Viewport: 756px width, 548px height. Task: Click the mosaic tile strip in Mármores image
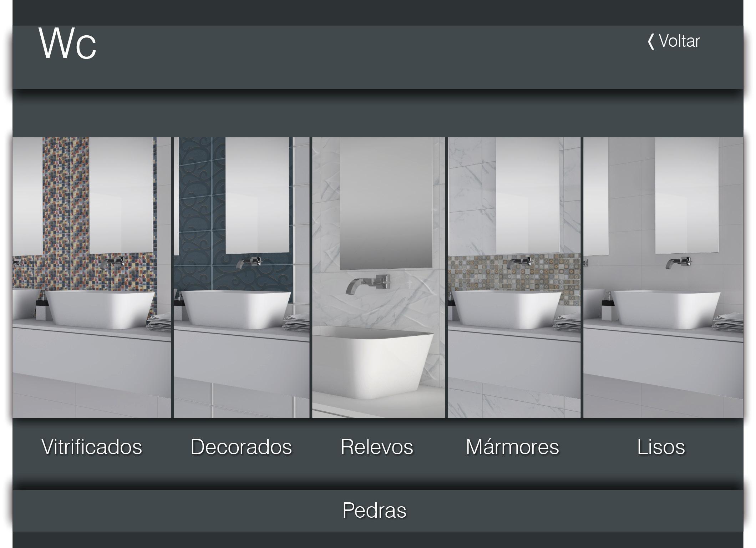click(x=514, y=273)
